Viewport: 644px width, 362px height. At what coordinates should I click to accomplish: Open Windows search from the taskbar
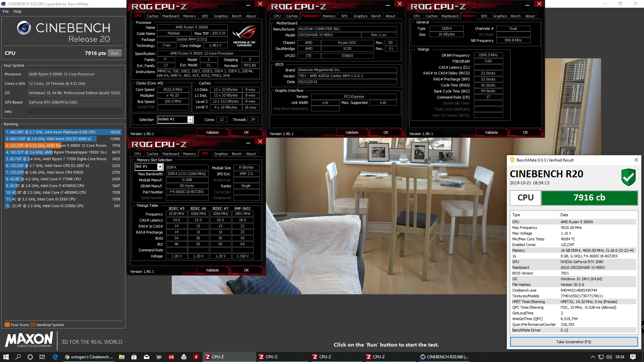[18, 357]
